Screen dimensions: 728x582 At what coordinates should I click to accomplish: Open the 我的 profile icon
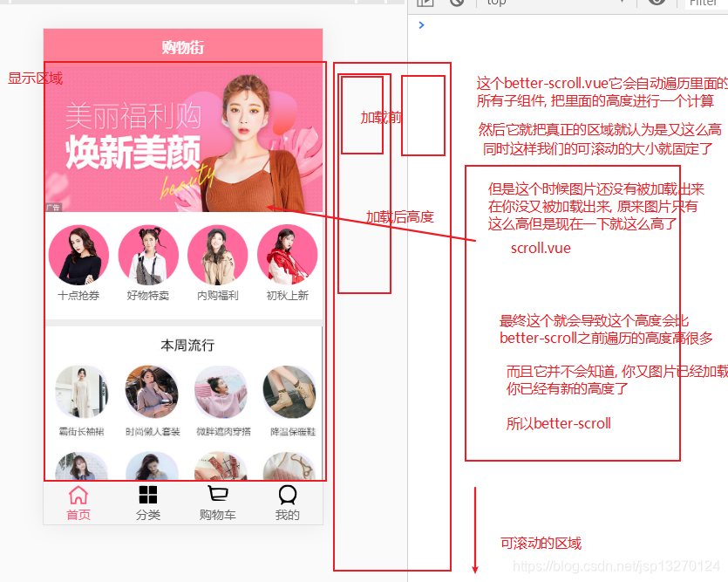288,495
